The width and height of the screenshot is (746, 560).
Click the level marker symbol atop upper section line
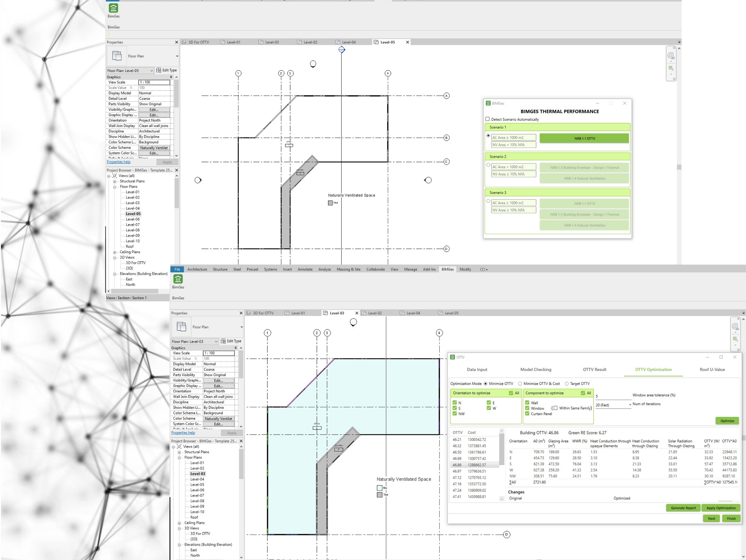pyautogui.click(x=342, y=50)
